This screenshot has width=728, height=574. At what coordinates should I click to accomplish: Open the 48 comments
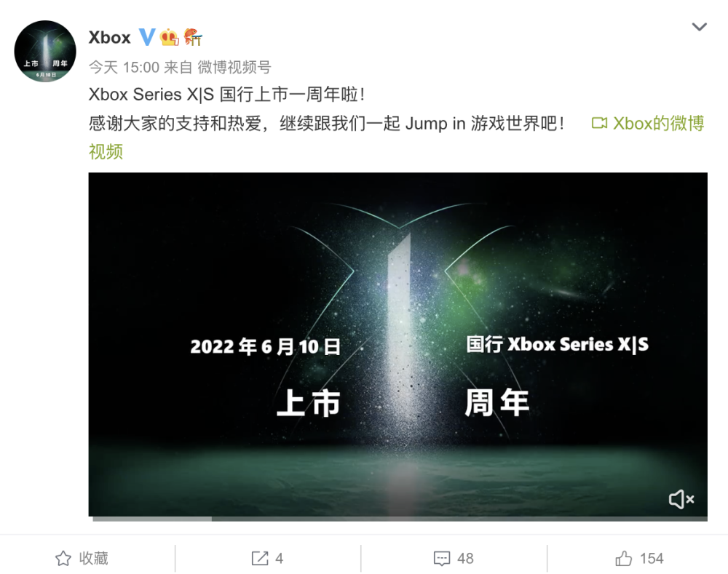click(x=465, y=558)
